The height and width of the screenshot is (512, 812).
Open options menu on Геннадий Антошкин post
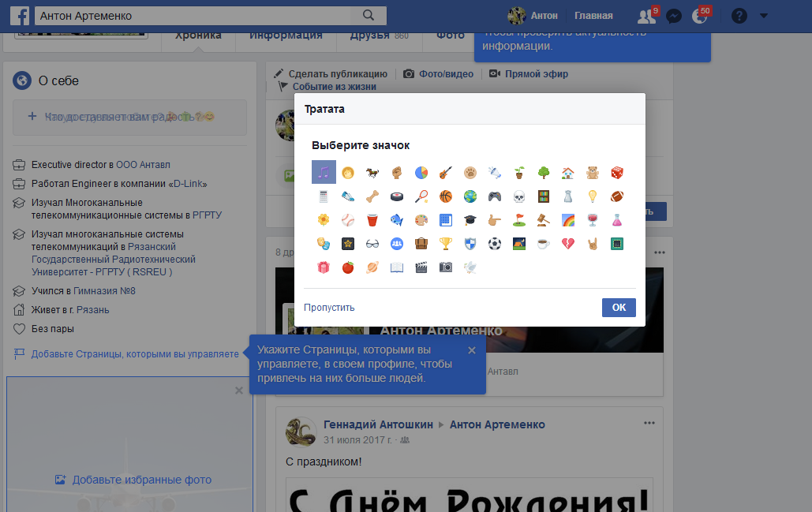(x=649, y=423)
